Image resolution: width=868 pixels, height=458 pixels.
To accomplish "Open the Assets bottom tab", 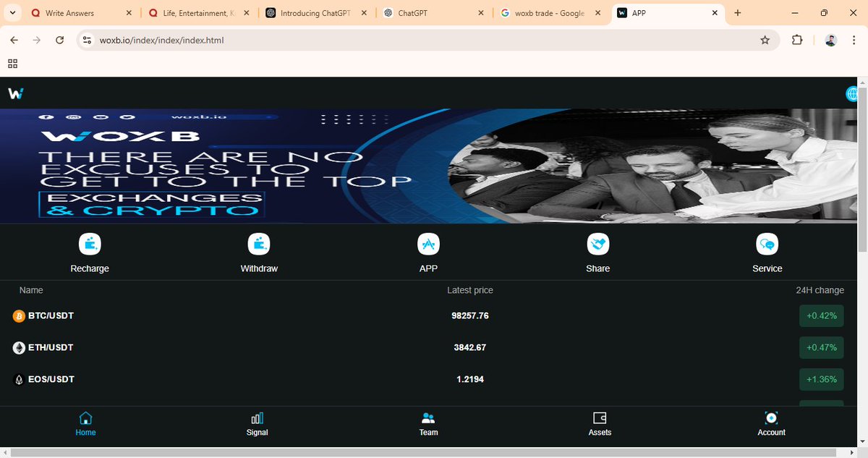I will (x=600, y=424).
